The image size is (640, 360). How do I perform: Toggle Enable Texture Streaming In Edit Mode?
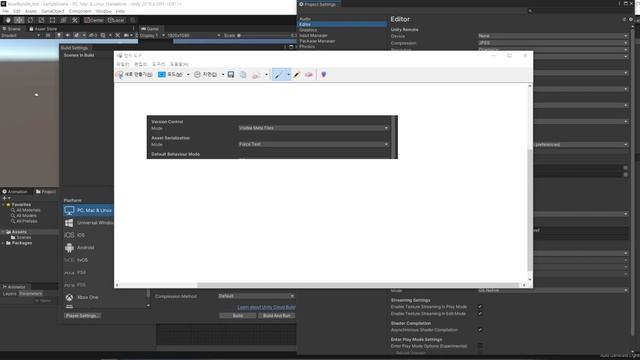(x=480, y=313)
